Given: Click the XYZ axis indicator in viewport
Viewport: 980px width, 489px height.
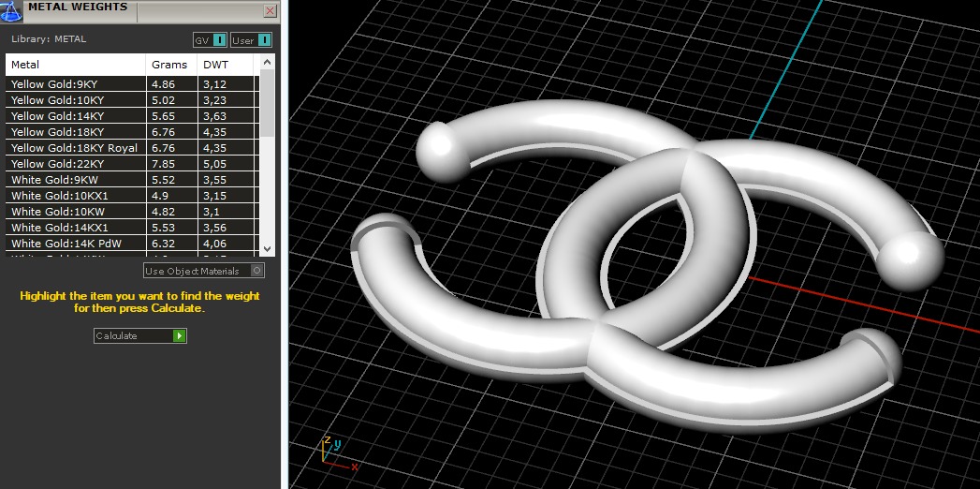Looking at the screenshot, I should pos(340,452).
